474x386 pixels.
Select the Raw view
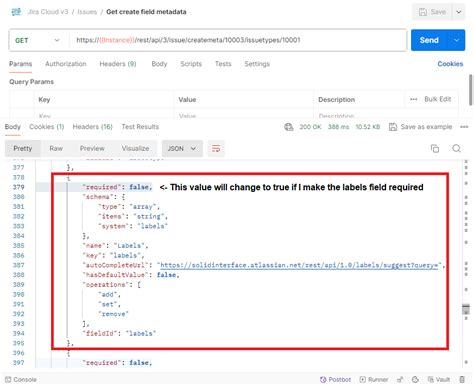click(x=56, y=148)
